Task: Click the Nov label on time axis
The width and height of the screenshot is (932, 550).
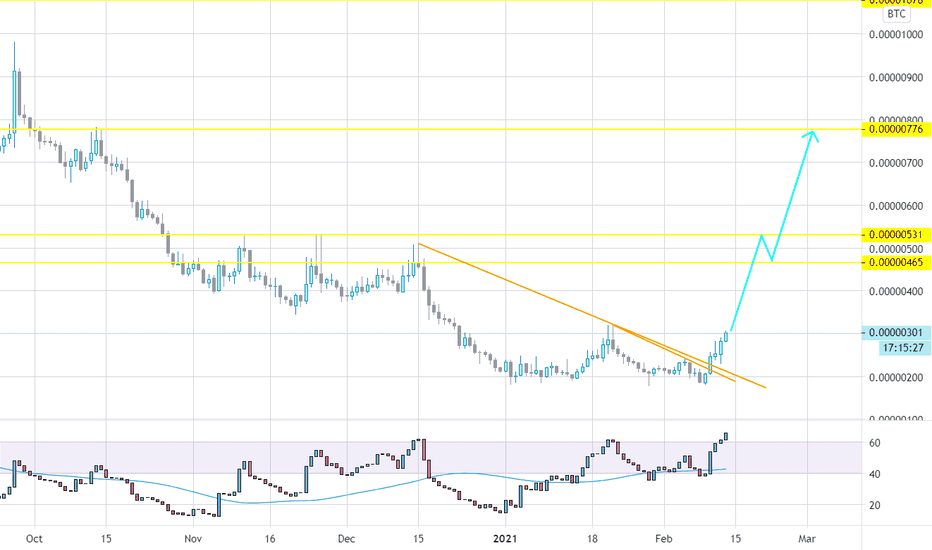Action: click(x=193, y=539)
